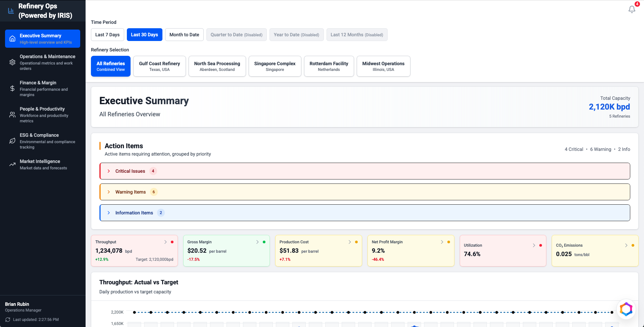
Task: Click the refresh icon beside Last updated
Action: pyautogui.click(x=8, y=320)
